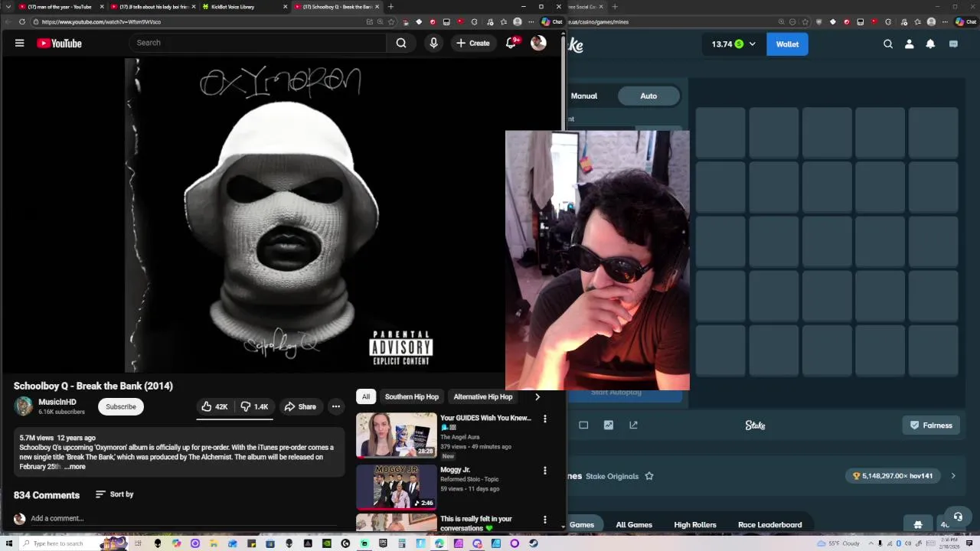The height and width of the screenshot is (551, 980).
Task: Open the MusicInHD channel avatar
Action: coord(24,406)
